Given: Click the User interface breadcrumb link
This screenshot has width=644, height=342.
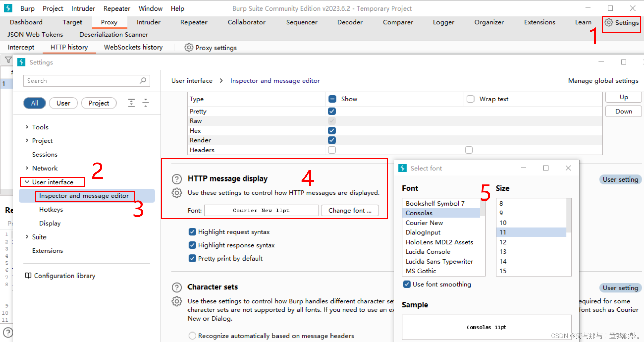Looking at the screenshot, I should (192, 81).
